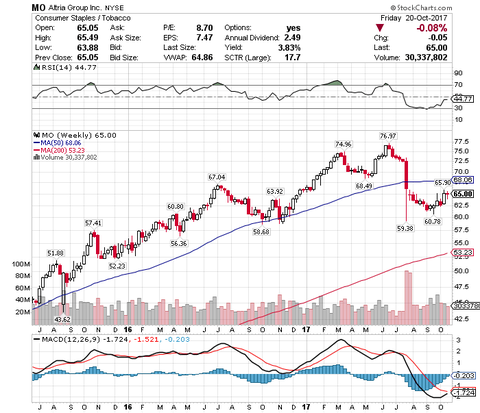Click the 'Altria Group Inc.' company name
Image resolution: width=480 pixels, height=413 pixels.
pyautogui.click(x=75, y=8)
